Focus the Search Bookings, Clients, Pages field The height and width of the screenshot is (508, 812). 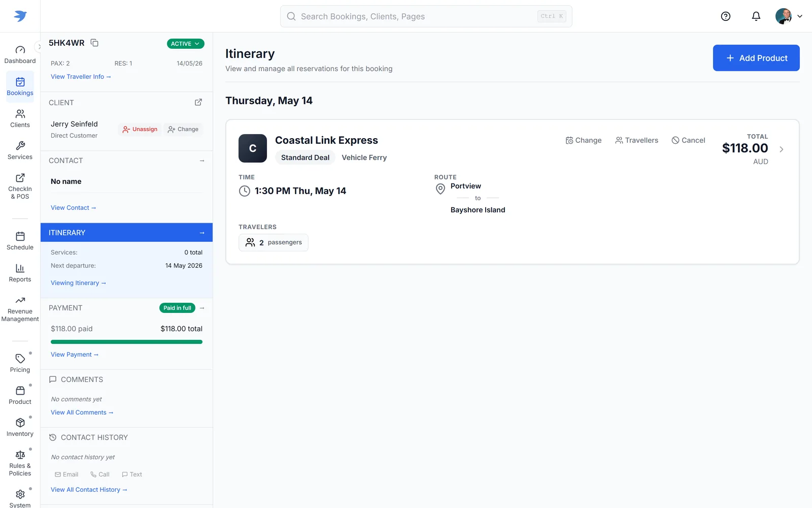(x=426, y=16)
